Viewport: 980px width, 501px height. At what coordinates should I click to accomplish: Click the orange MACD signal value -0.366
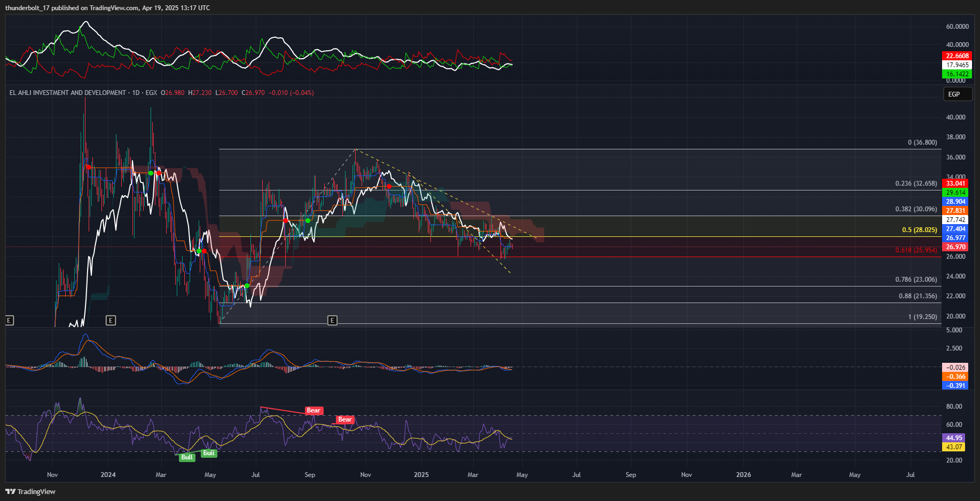[x=955, y=377]
